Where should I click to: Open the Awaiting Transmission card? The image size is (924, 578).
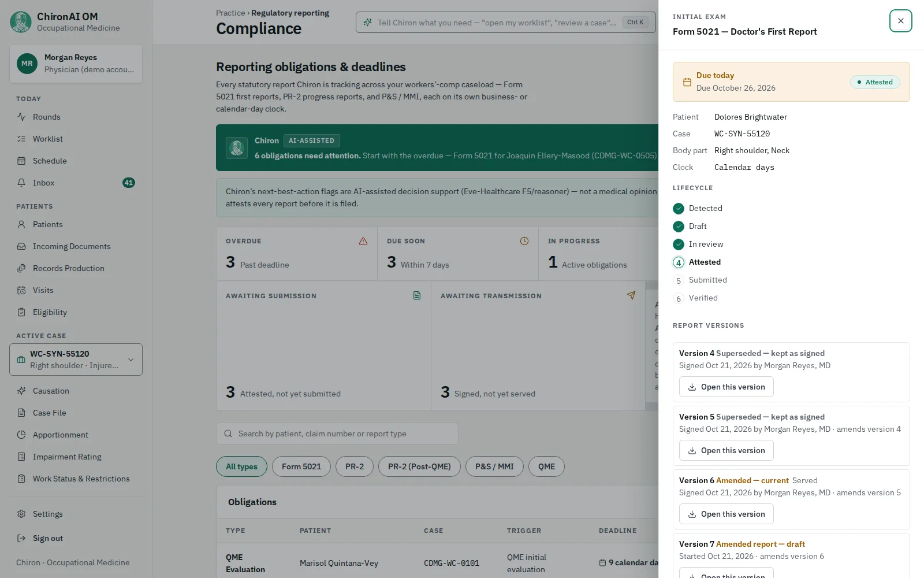538,346
